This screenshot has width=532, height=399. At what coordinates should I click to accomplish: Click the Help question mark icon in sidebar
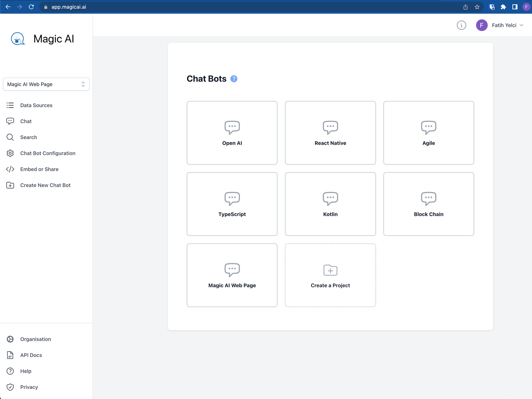[10, 371]
